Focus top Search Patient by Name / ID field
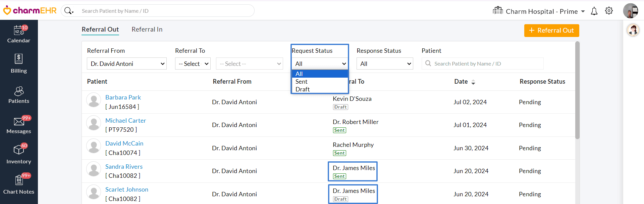 tap(166, 11)
